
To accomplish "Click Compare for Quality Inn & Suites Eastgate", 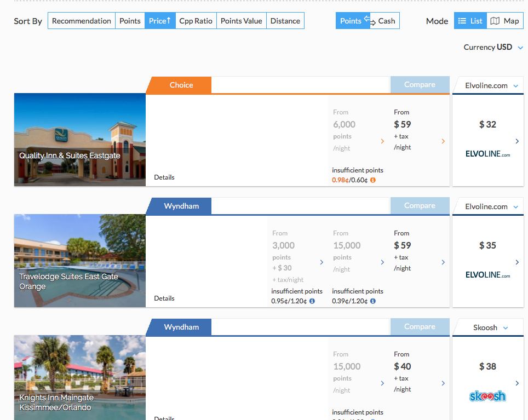I will click(420, 84).
